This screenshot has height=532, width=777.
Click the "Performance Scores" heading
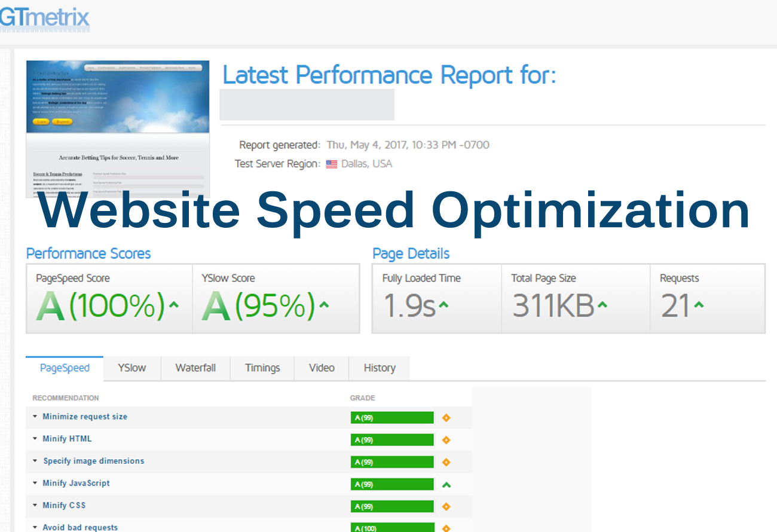click(x=88, y=253)
